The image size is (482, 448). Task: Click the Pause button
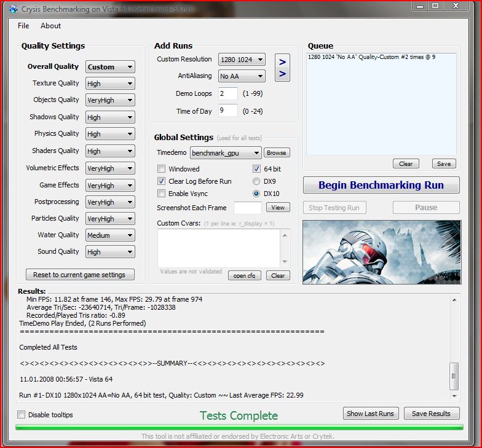click(426, 208)
